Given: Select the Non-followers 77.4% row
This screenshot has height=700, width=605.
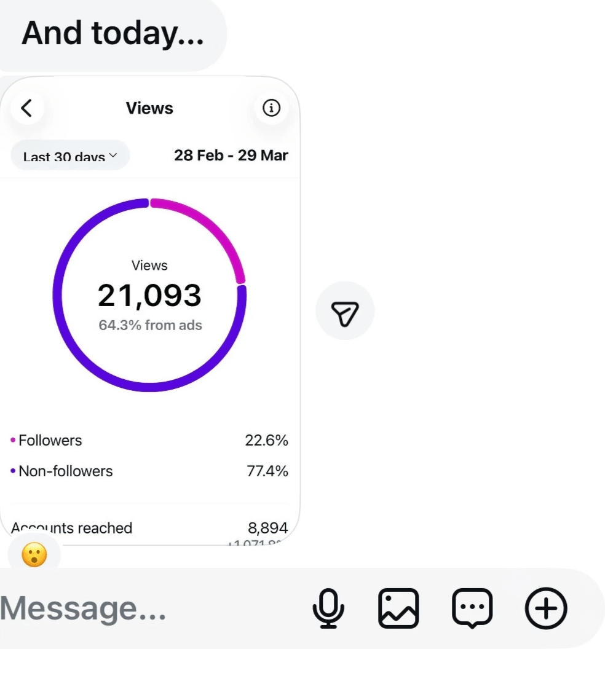Looking at the screenshot, I should 149,471.
